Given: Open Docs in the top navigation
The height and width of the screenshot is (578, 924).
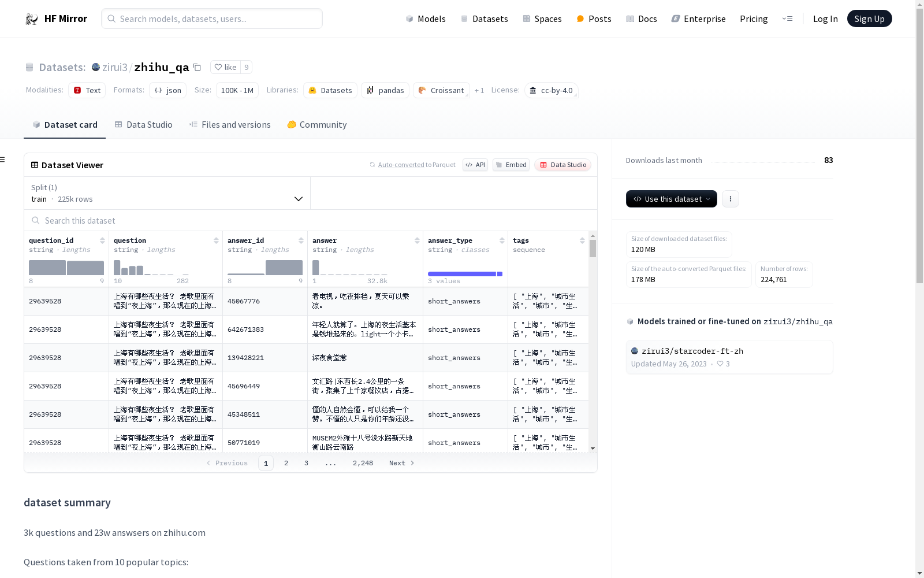Looking at the screenshot, I should tap(642, 19).
